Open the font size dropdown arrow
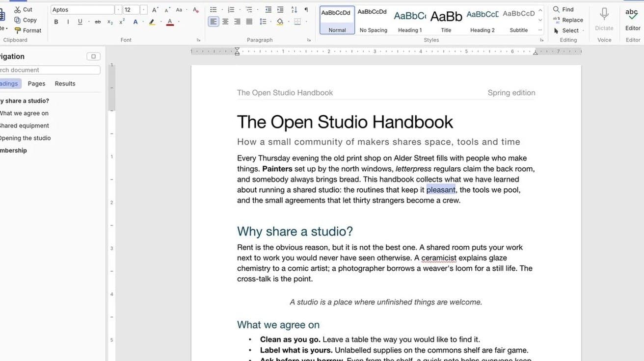This screenshot has height=361, width=644. 144,10
